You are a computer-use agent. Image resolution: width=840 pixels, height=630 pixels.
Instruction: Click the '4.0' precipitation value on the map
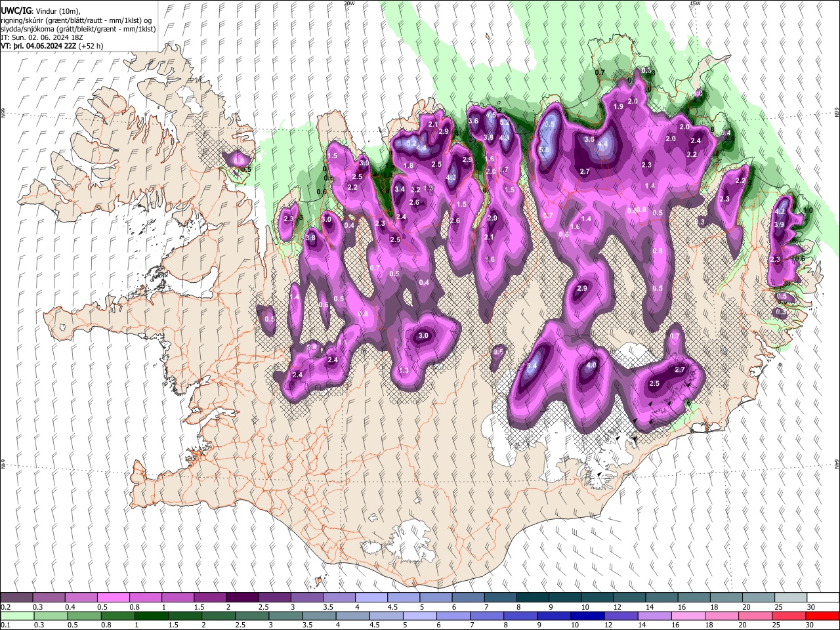pyautogui.click(x=591, y=365)
